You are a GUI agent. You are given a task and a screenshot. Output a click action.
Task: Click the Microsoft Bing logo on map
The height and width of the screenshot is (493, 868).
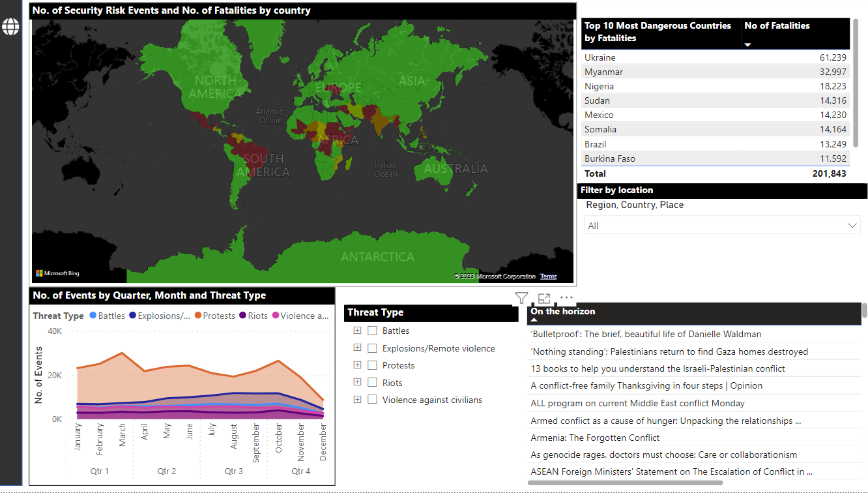point(57,273)
